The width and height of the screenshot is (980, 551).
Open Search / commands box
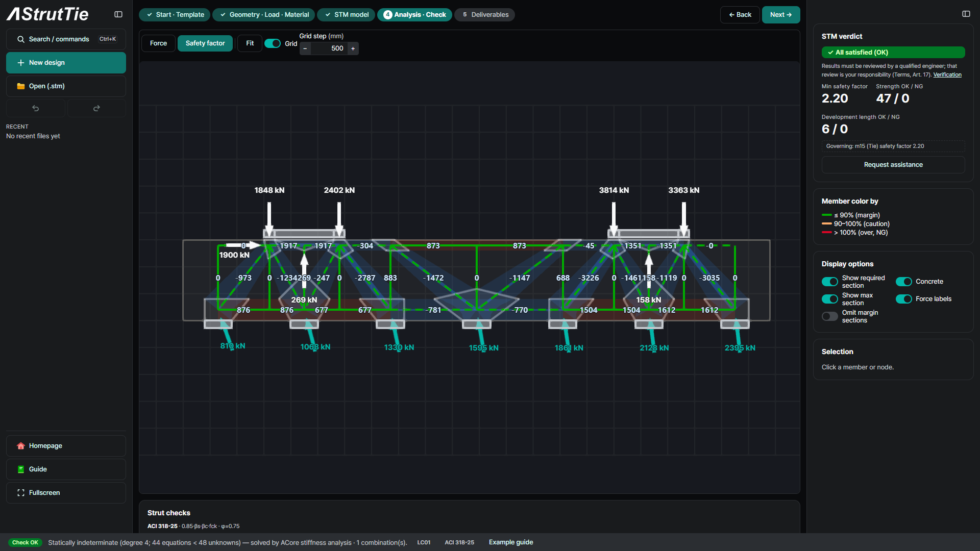[66, 39]
